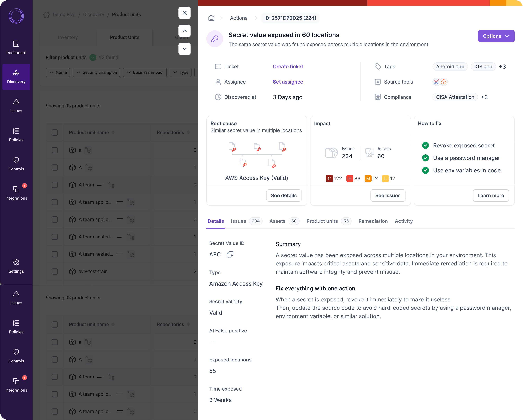Screen dimensions: 523x420
Task: Click See issues in the Impact card
Action: pos(388,195)
